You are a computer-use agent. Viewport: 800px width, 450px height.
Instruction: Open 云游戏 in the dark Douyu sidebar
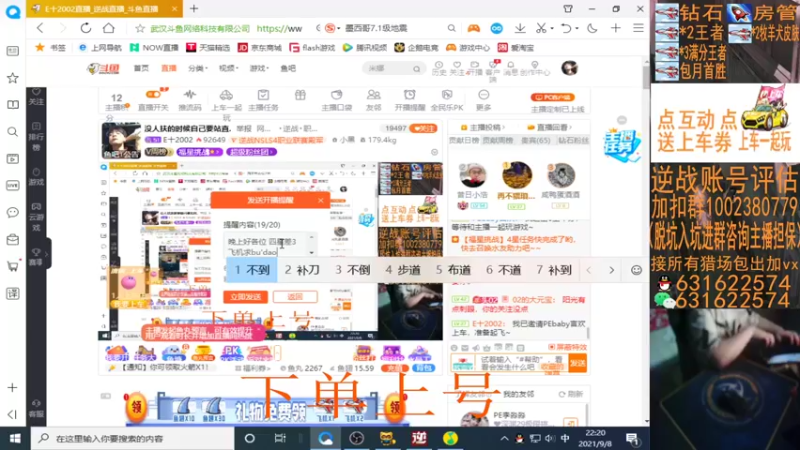[x=36, y=216]
